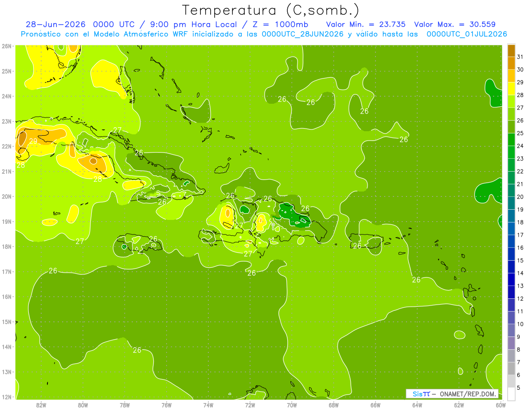532x411 pixels.
Task: Click the green color bar segment between 24 and 25
Action: click(x=511, y=140)
